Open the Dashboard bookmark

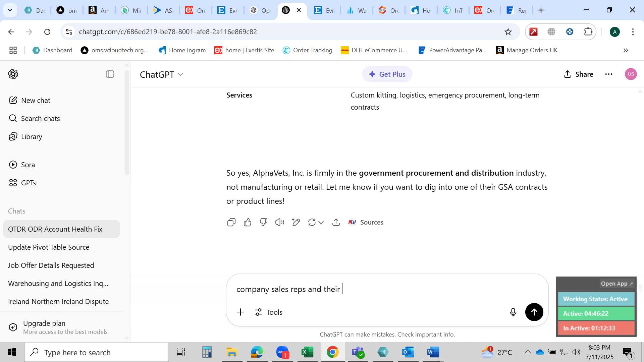(52, 50)
